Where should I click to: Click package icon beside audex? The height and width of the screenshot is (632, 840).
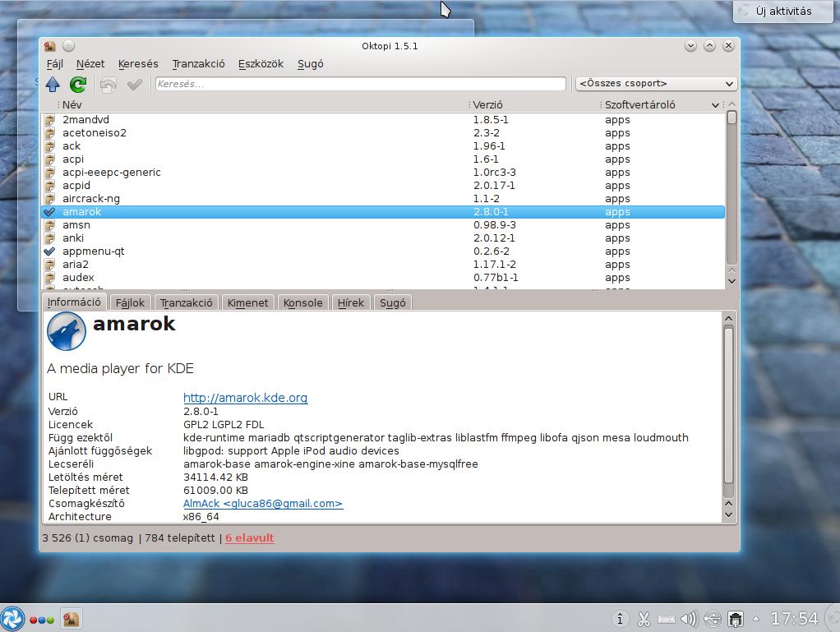(x=50, y=278)
